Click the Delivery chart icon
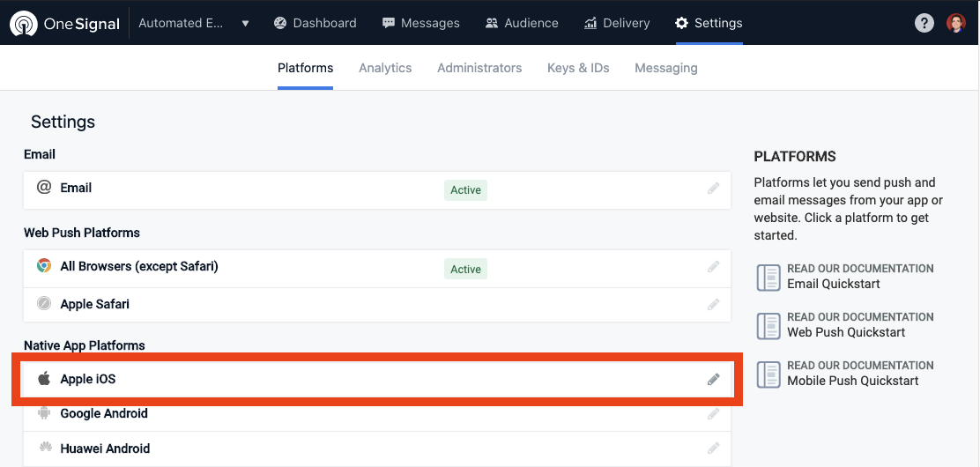 click(x=590, y=23)
